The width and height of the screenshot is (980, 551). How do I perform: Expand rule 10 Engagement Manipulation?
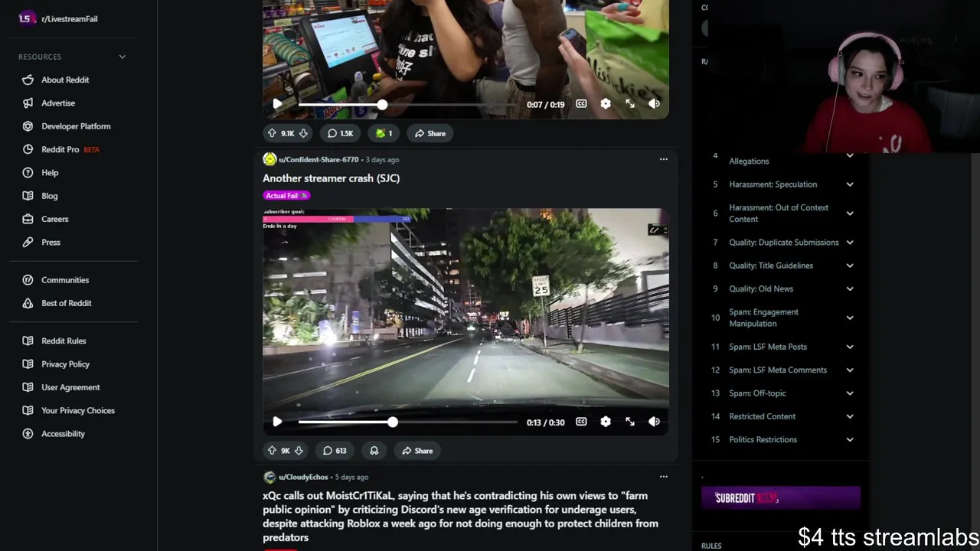pos(850,318)
